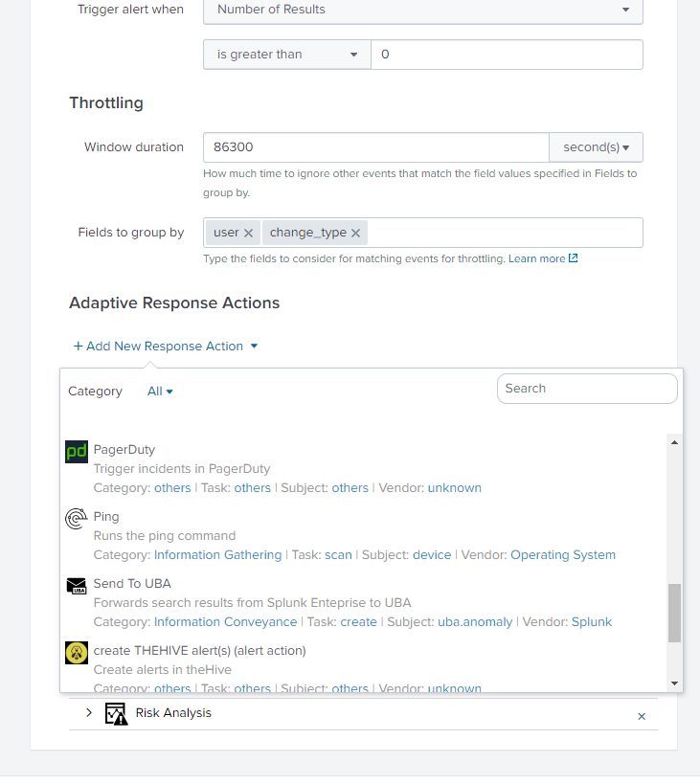Viewport: 700px width, 784px height.
Task: Click 'Trigger incidents in PagerDuty' description
Action: (x=182, y=469)
